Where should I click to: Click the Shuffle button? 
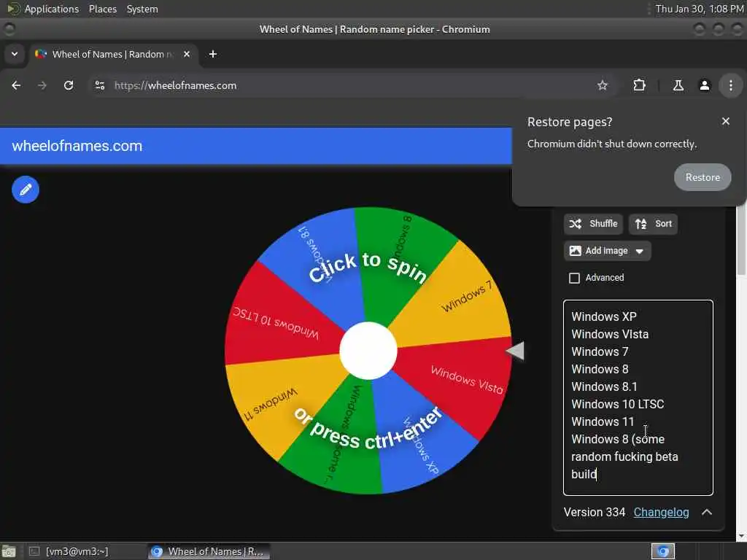(x=593, y=224)
